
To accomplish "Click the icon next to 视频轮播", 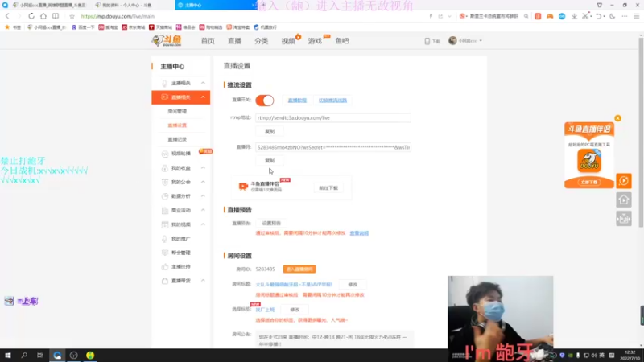I will pos(165,154).
